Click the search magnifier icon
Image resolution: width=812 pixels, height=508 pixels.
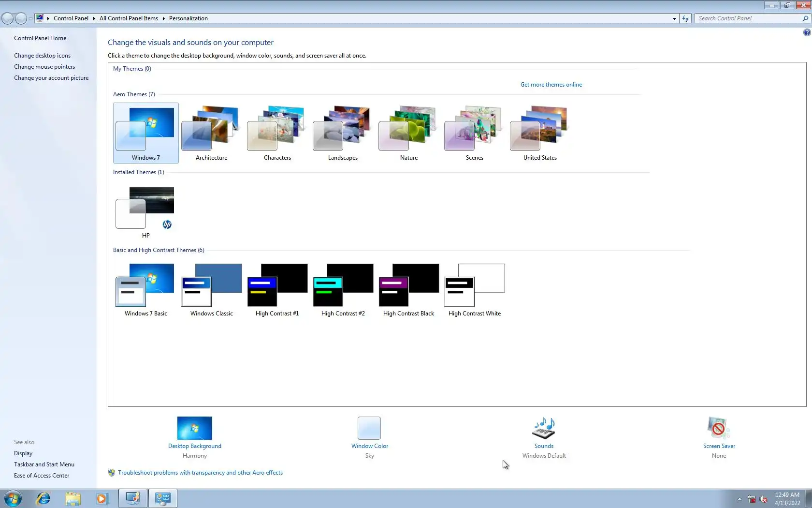coord(805,18)
